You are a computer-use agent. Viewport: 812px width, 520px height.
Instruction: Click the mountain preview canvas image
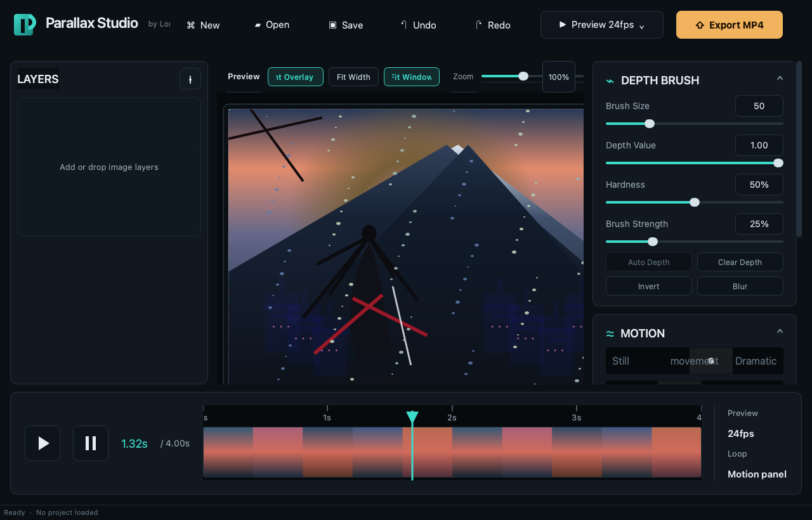[x=406, y=246]
